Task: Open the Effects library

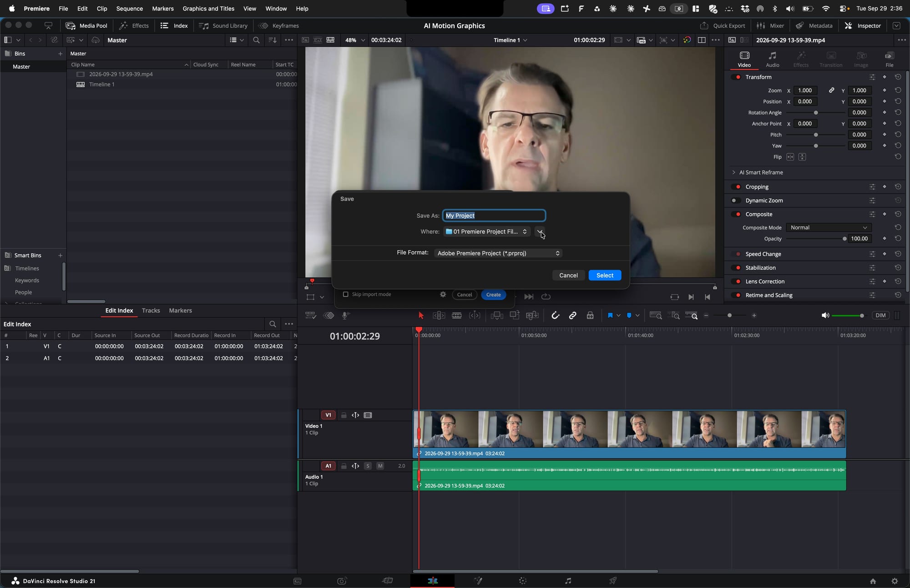Action: tap(134, 26)
